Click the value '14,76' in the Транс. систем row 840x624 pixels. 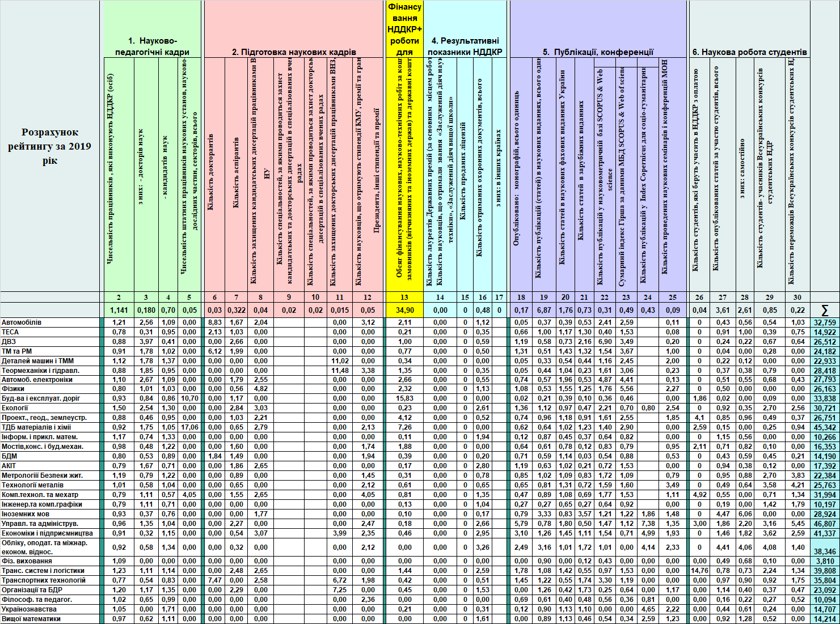pyautogui.click(x=699, y=571)
